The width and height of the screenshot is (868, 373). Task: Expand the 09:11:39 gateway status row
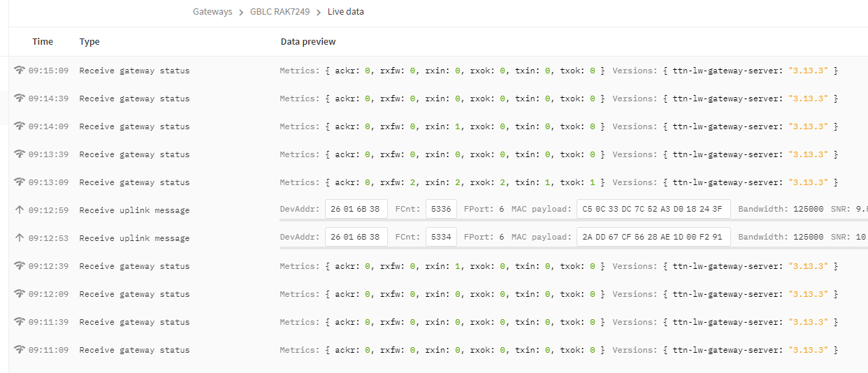[438, 321]
